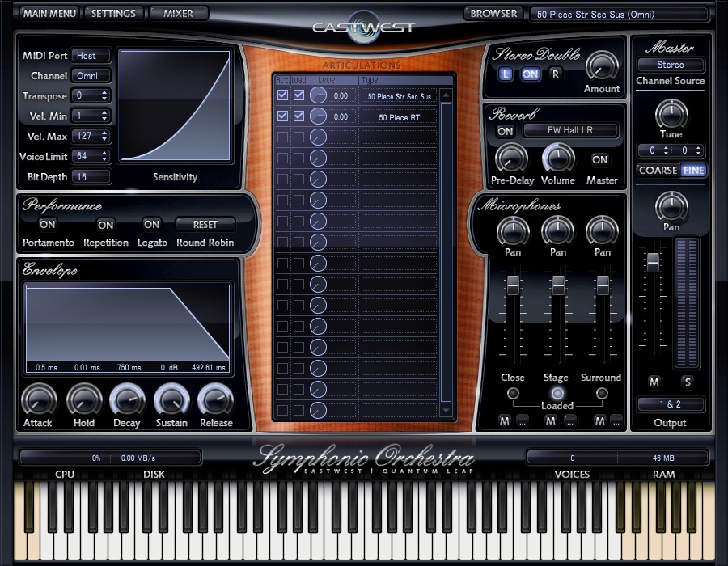Open the Output 1 & 2 selector
The image size is (728, 566).
[671, 404]
